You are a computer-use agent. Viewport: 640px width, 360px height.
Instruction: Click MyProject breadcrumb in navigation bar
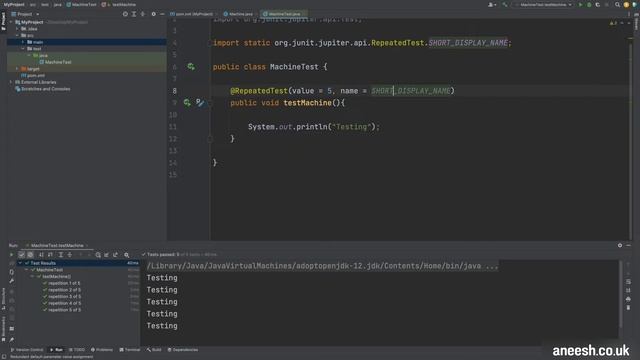click(14, 4)
